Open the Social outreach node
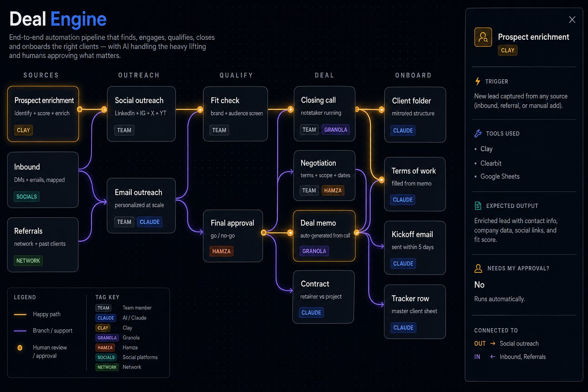Viewport: 588px width, 392px height. coord(141,114)
